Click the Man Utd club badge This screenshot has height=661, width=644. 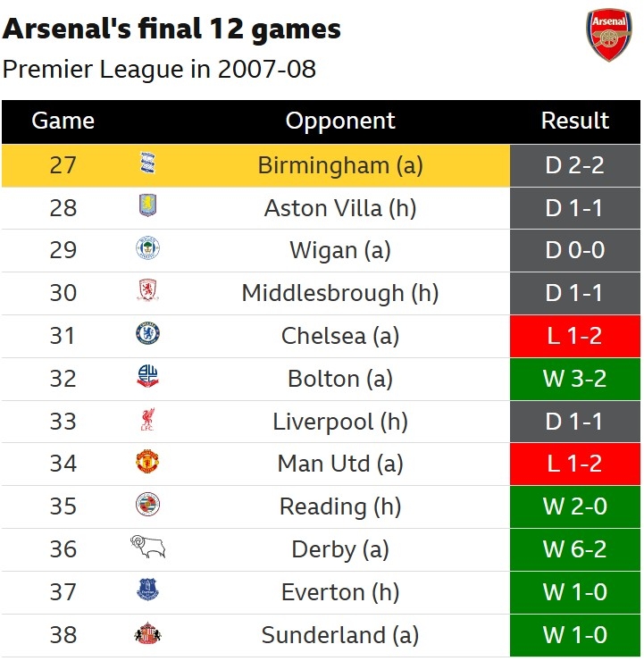click(147, 463)
